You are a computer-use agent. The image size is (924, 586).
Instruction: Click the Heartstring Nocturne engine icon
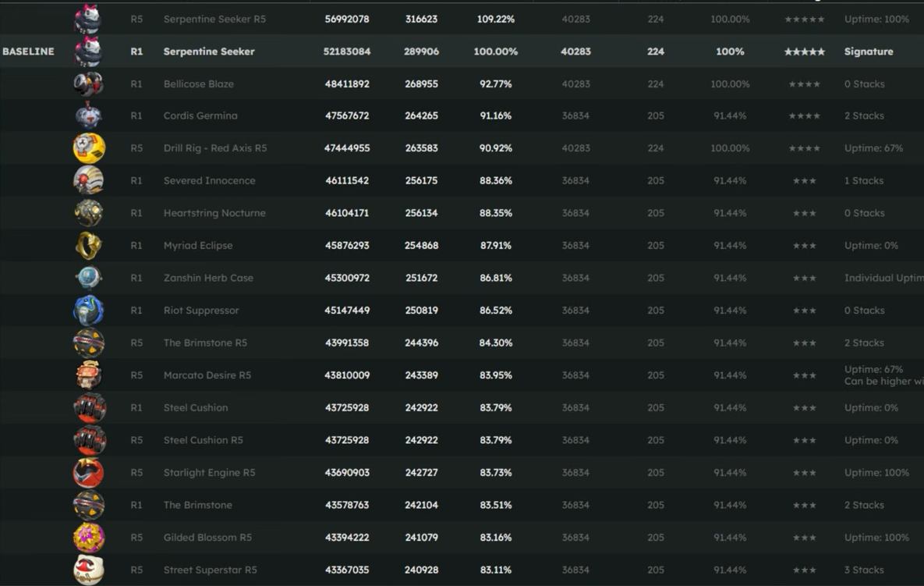click(x=88, y=213)
